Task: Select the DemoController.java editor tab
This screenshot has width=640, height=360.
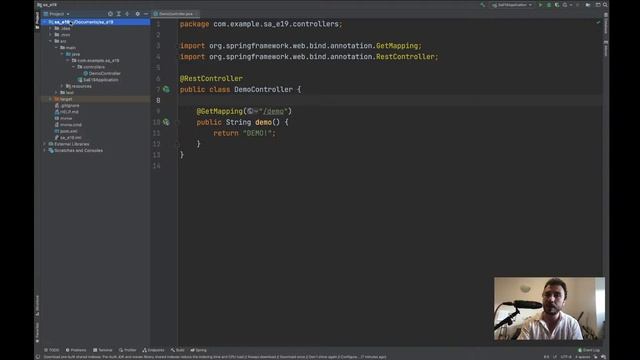Action: pyautogui.click(x=176, y=14)
